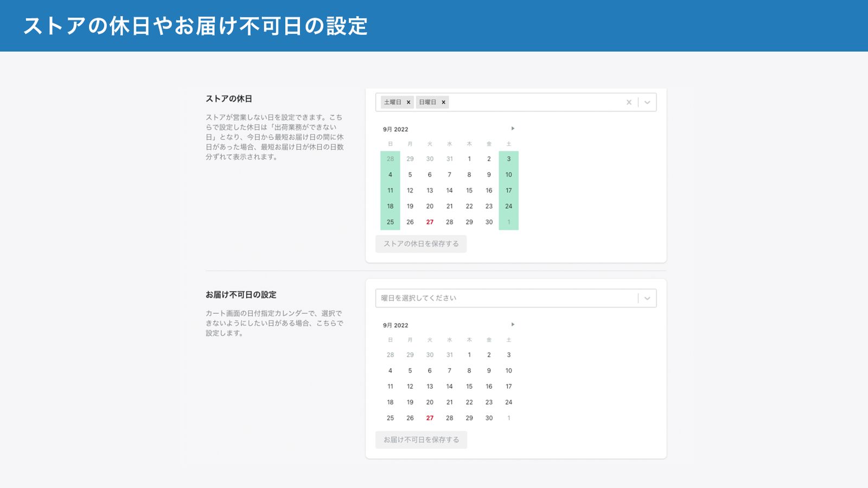Remove the 日曜日 chip with its × icon
Viewport: 868px width, 488px height.
(443, 102)
